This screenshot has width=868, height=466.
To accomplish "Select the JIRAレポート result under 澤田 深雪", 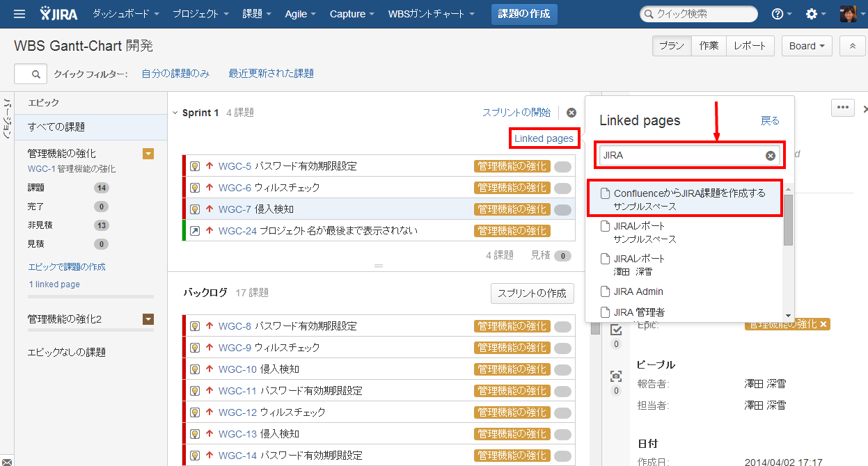I will click(685, 265).
